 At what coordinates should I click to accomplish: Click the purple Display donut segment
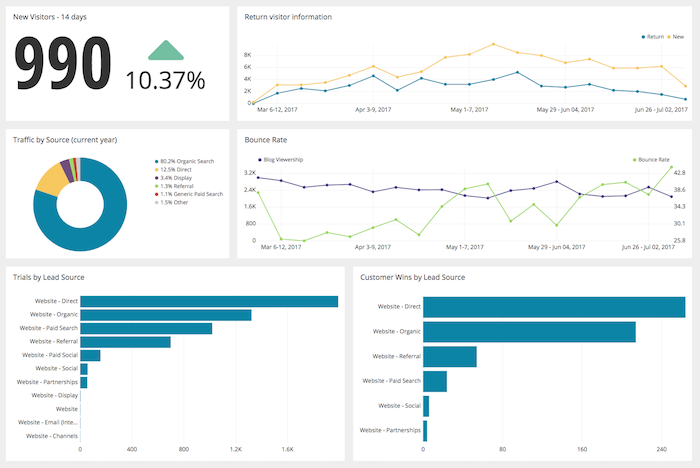(x=67, y=170)
